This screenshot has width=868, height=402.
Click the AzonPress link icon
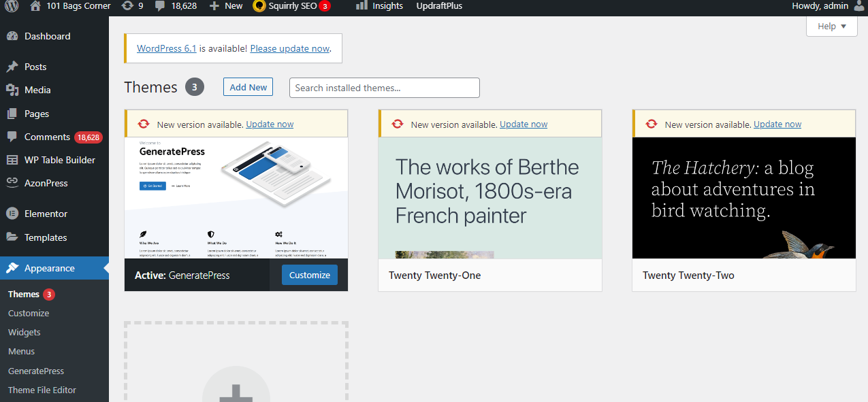[x=12, y=183]
